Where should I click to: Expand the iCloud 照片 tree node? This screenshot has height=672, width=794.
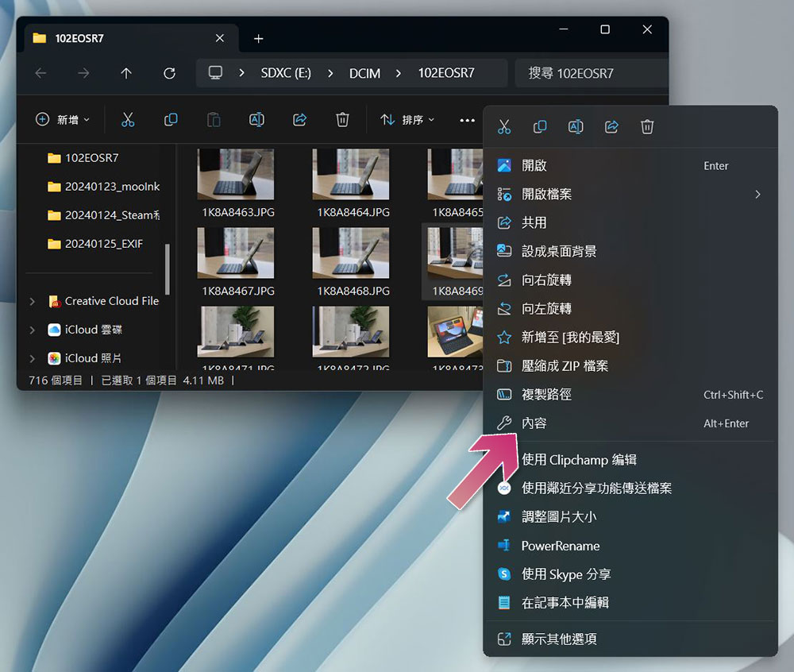pos(33,358)
